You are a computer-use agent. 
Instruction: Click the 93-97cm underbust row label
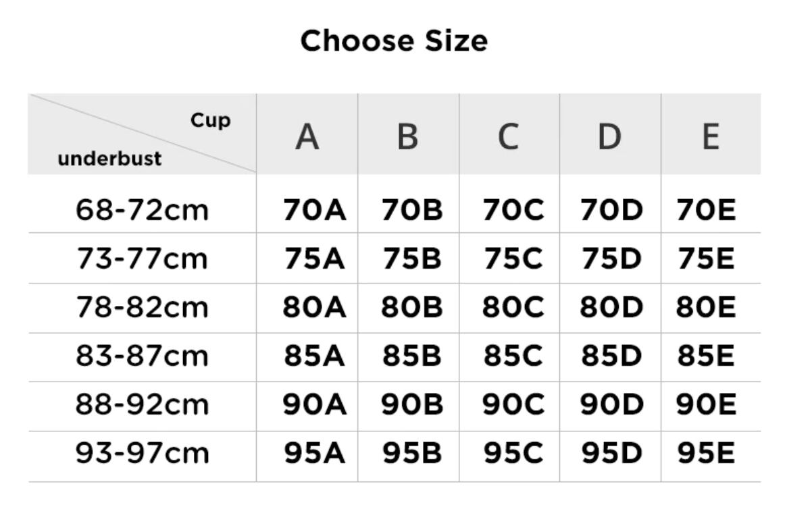point(142,453)
